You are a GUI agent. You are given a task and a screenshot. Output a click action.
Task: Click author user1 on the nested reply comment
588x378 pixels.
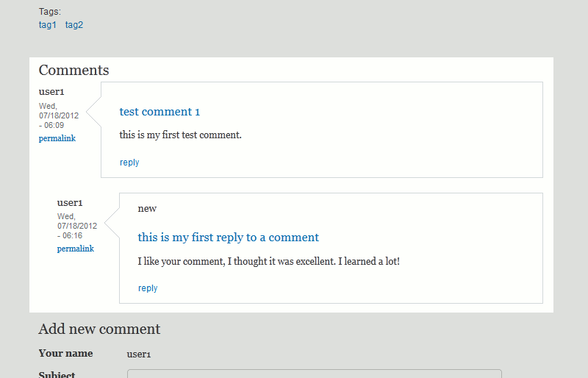tap(70, 202)
